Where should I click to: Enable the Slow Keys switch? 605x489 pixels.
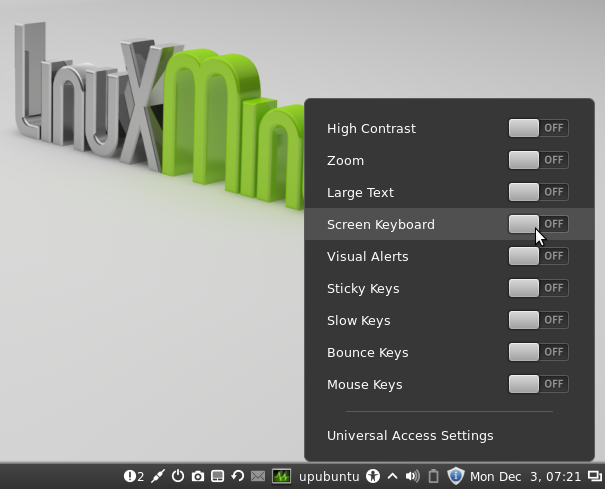538,320
